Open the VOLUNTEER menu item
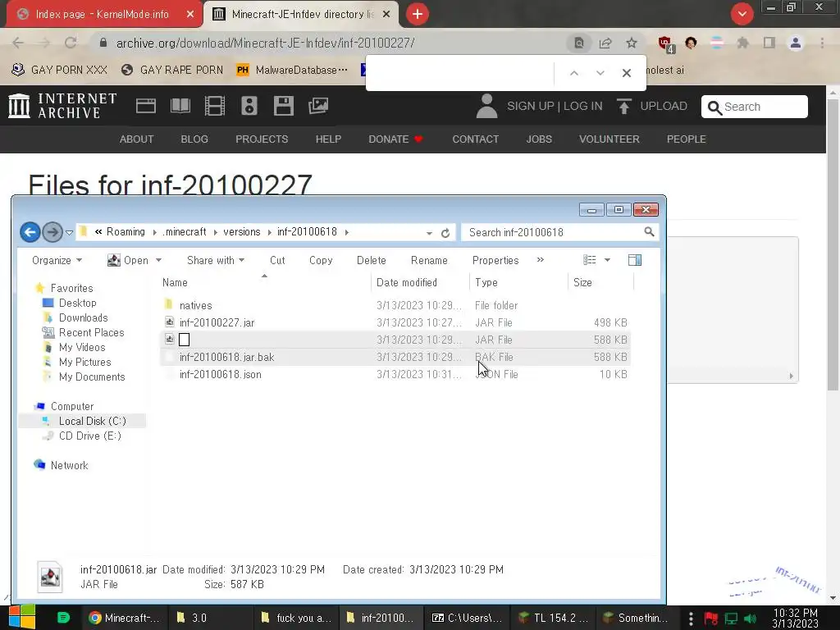The height and width of the screenshot is (630, 840). tap(609, 139)
